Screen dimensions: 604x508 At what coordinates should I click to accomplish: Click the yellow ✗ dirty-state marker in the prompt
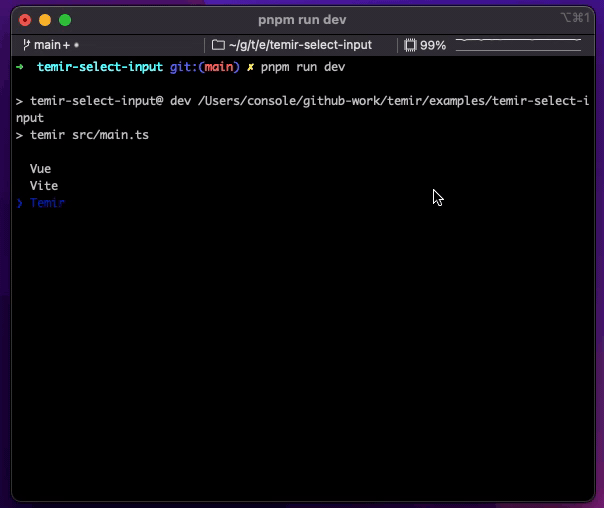tap(250, 67)
